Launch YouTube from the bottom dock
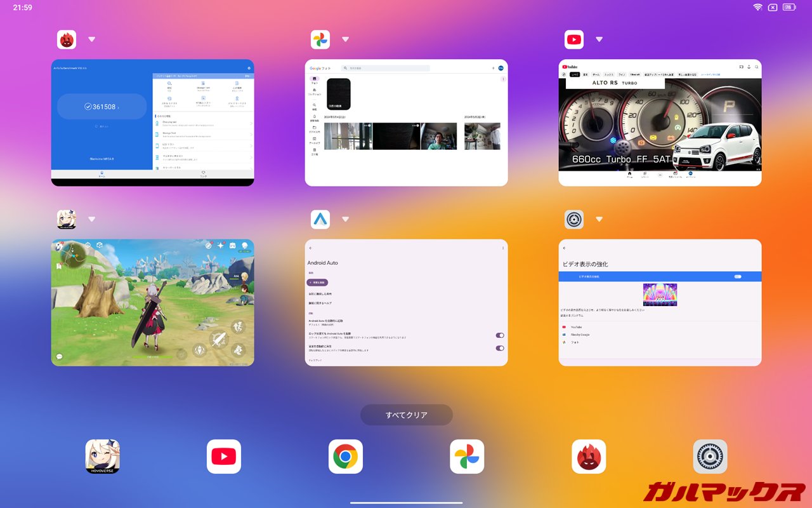This screenshot has width=812, height=508. click(x=224, y=457)
